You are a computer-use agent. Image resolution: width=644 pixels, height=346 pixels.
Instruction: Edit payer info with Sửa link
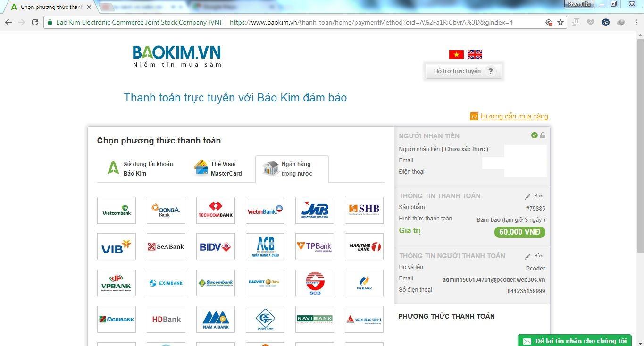pyautogui.click(x=534, y=256)
